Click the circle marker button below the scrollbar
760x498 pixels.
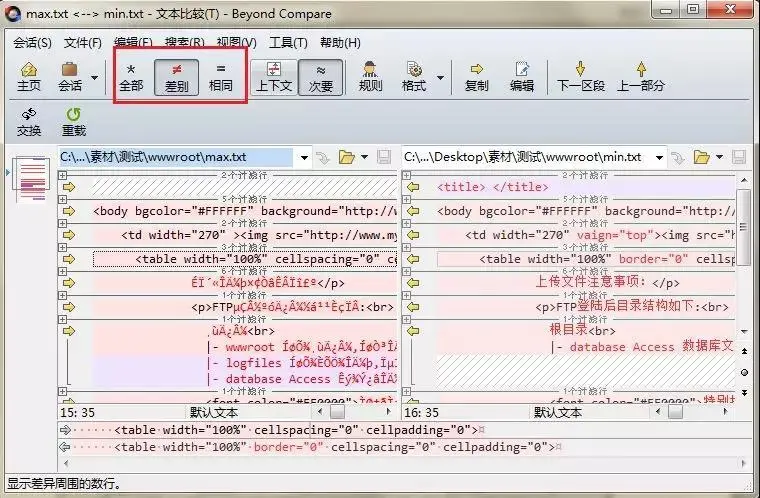pyautogui.click(x=744, y=372)
